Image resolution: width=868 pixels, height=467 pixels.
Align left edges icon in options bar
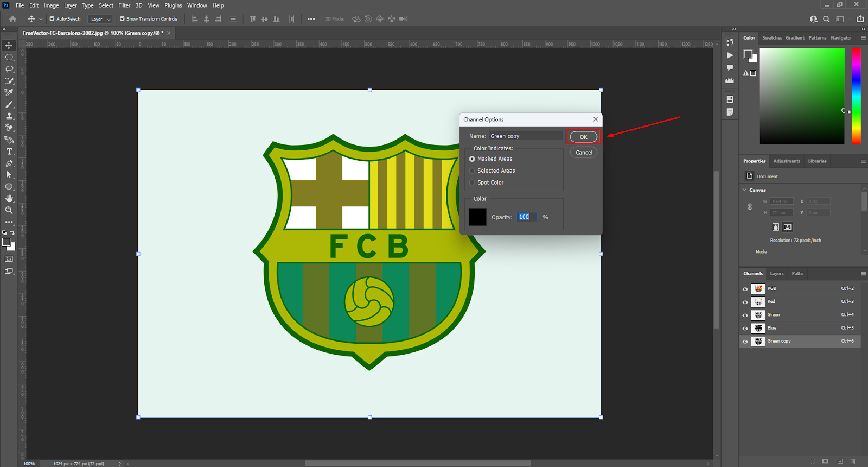pyautogui.click(x=194, y=19)
